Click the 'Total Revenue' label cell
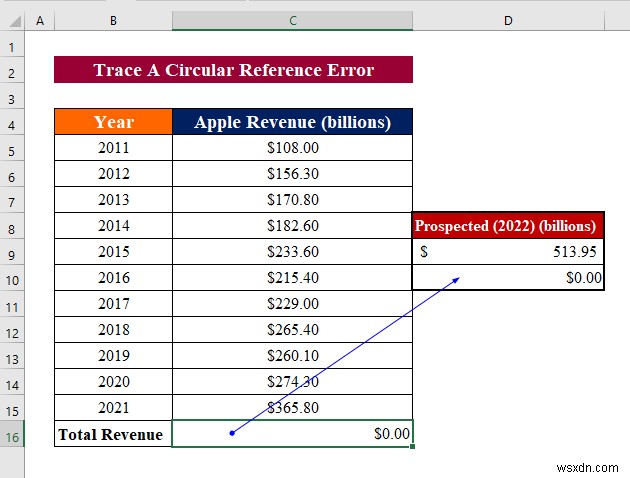The height and width of the screenshot is (478, 630). coord(113,434)
